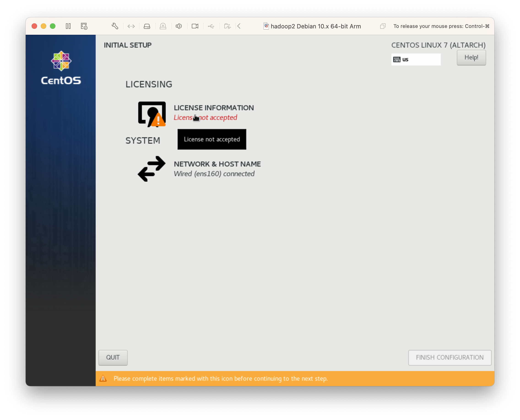Click the Network & Host Name icon
This screenshot has height=420, width=520.
151,168
